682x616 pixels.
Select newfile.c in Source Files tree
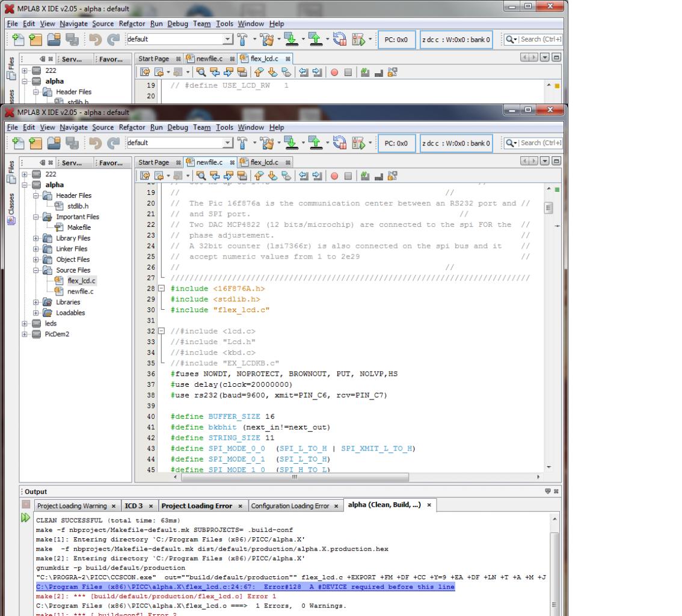tap(80, 292)
